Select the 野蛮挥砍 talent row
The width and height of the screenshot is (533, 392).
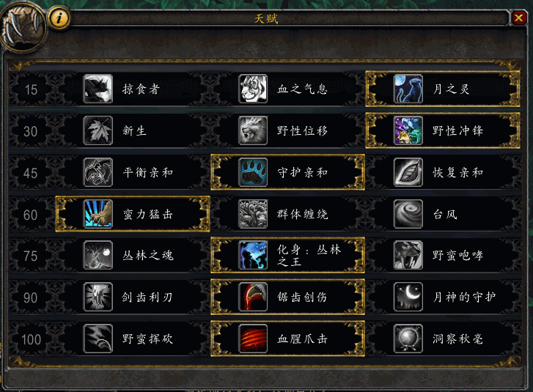coord(133,339)
